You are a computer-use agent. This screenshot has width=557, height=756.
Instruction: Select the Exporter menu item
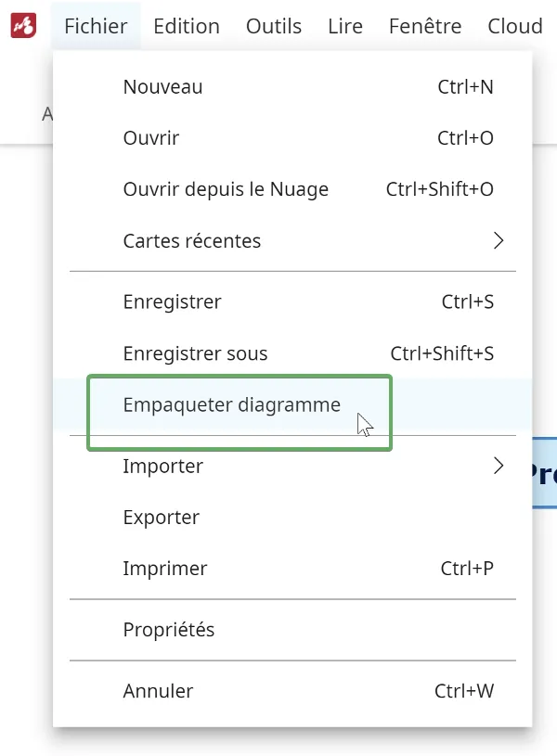pos(161,518)
